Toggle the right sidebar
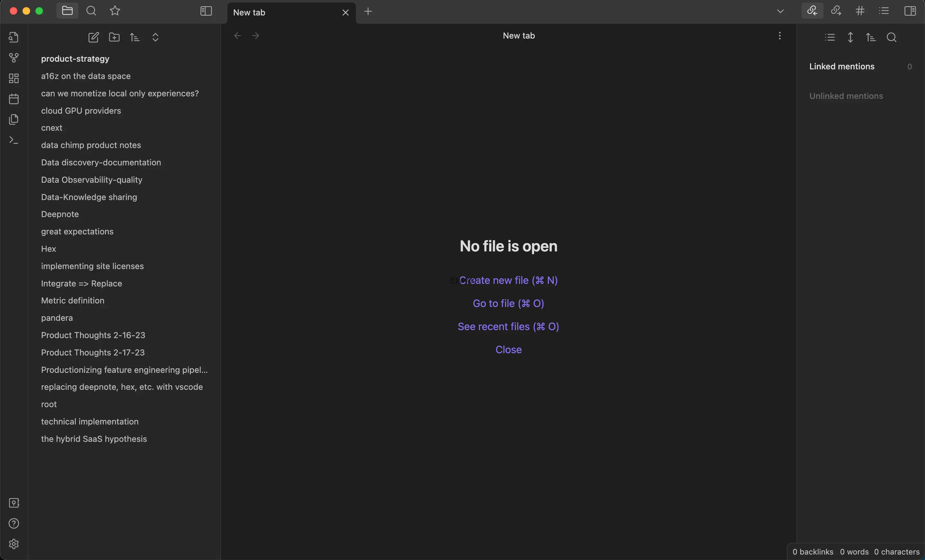The width and height of the screenshot is (925, 560). [x=910, y=11]
